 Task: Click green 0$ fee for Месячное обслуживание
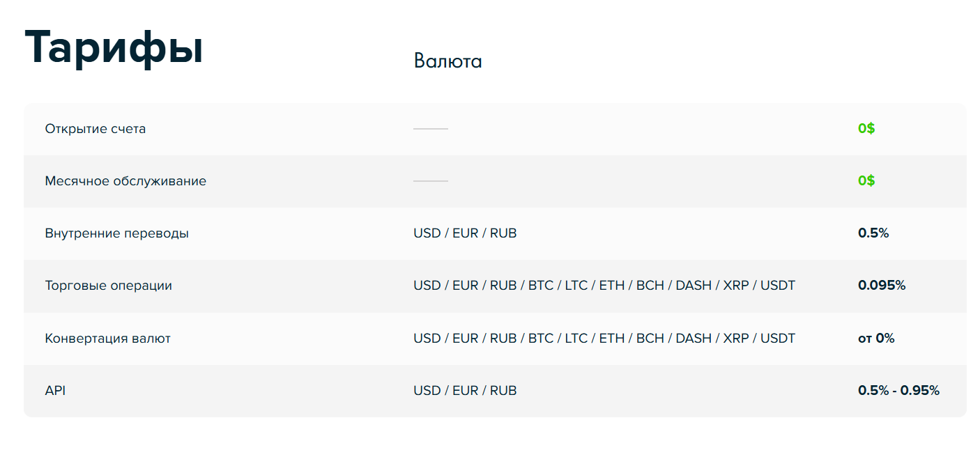[866, 181]
